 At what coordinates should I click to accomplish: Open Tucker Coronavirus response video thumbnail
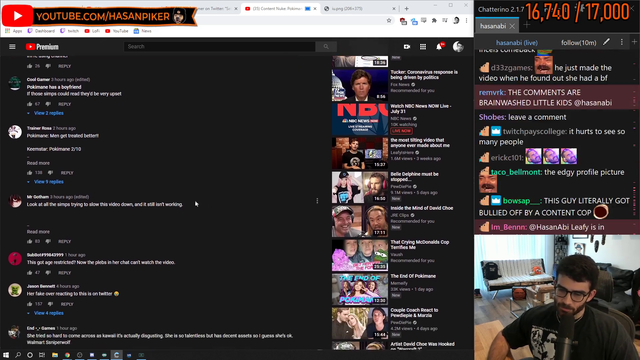click(x=360, y=85)
